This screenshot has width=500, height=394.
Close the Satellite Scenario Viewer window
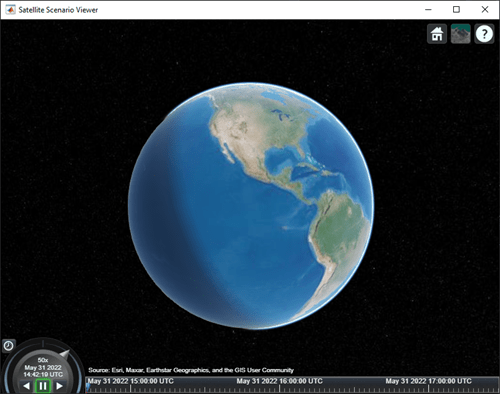point(485,10)
